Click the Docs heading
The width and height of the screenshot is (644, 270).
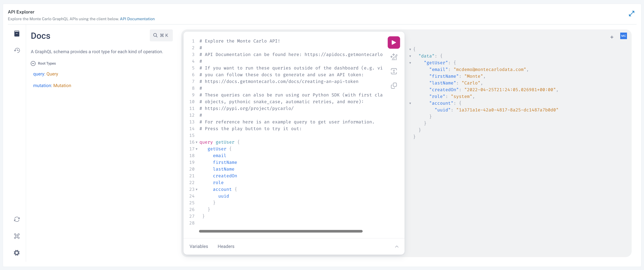(40, 36)
